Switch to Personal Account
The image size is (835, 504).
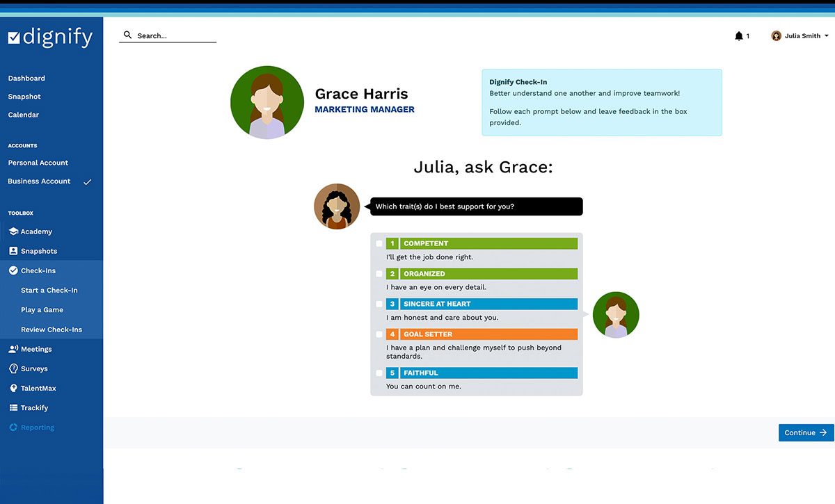tap(38, 163)
